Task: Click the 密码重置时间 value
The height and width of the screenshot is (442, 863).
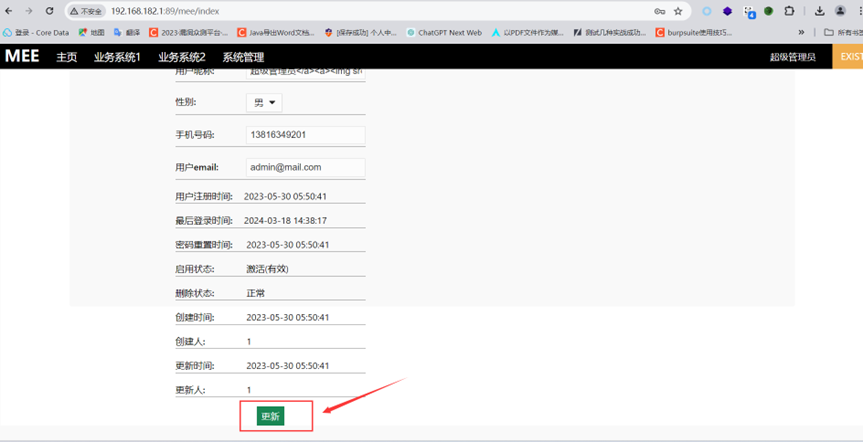Action: point(287,245)
